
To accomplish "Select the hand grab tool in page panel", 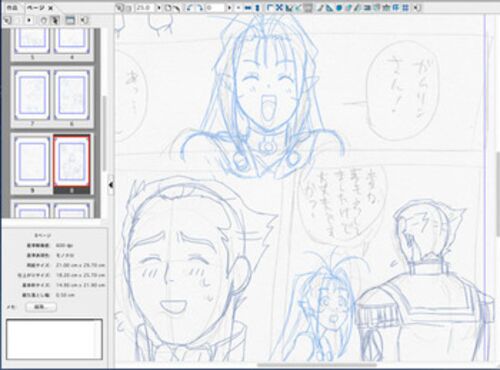I will (43, 20).
